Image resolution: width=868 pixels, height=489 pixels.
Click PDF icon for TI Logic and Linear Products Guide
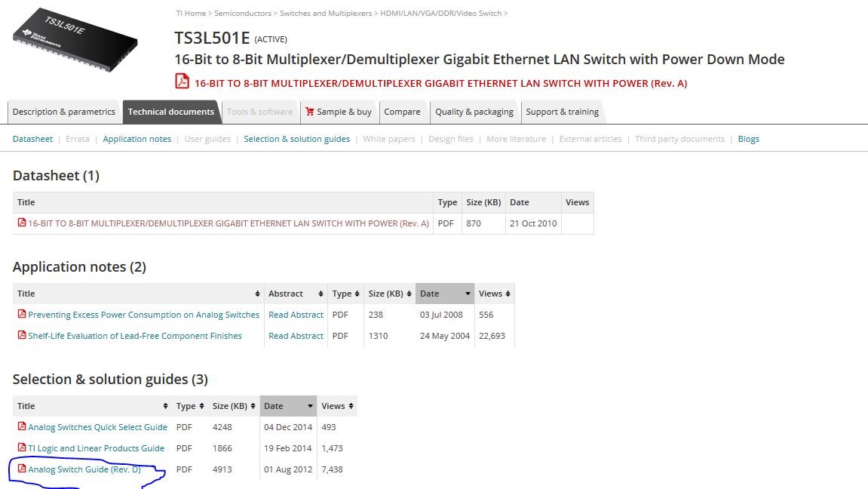[x=22, y=447]
